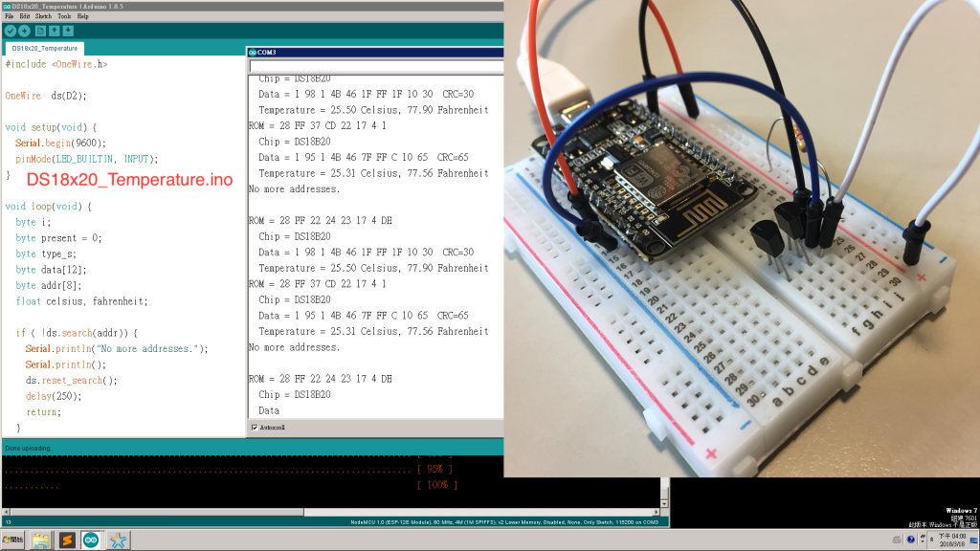Click the console scrollbar left arrow
Image resolution: width=980 pixels, height=551 pixels.
[x=7, y=512]
